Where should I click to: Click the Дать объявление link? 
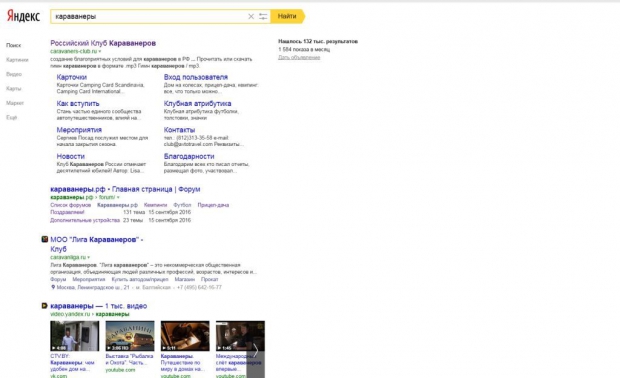[299, 58]
